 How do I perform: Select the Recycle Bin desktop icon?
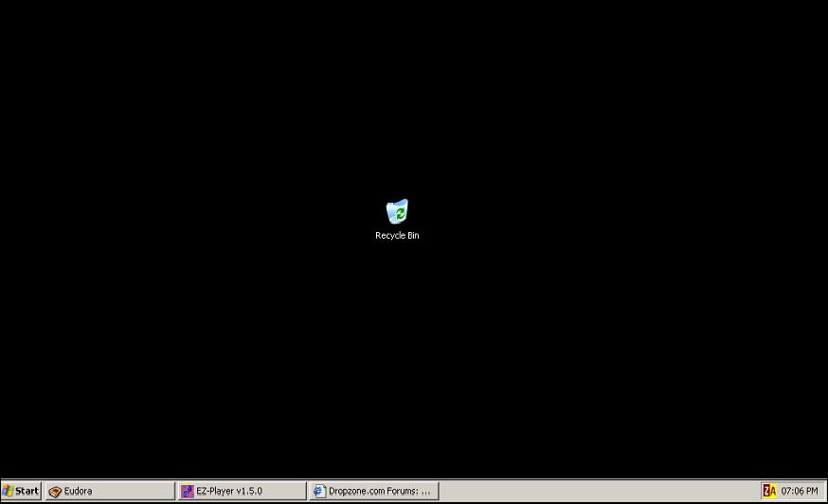click(397, 211)
